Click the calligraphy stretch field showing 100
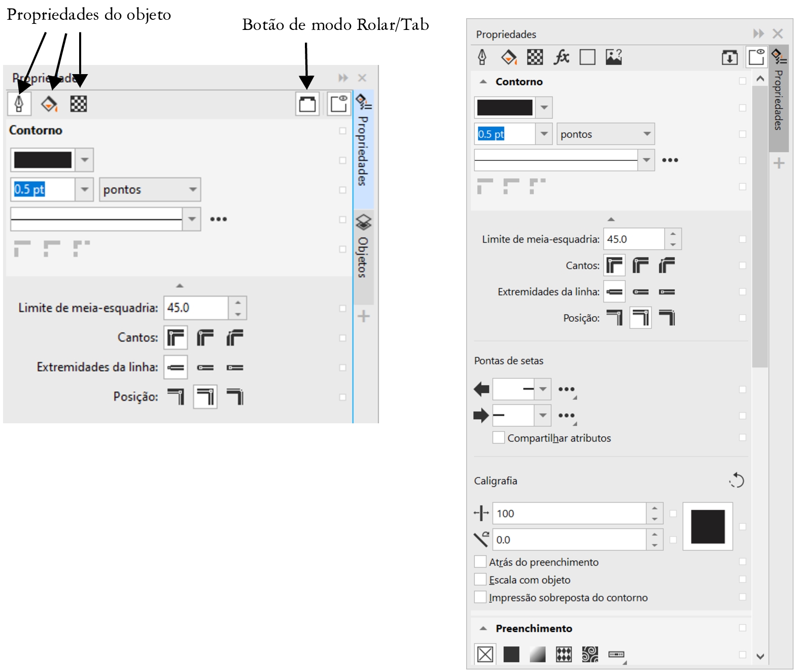The height and width of the screenshot is (672, 796). (568, 513)
